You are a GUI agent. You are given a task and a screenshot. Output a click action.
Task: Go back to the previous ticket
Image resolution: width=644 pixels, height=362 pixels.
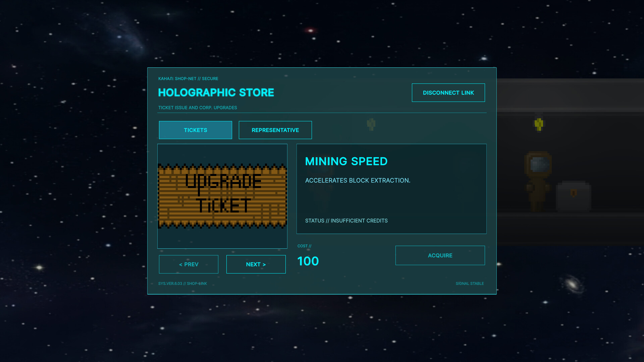coord(189,264)
